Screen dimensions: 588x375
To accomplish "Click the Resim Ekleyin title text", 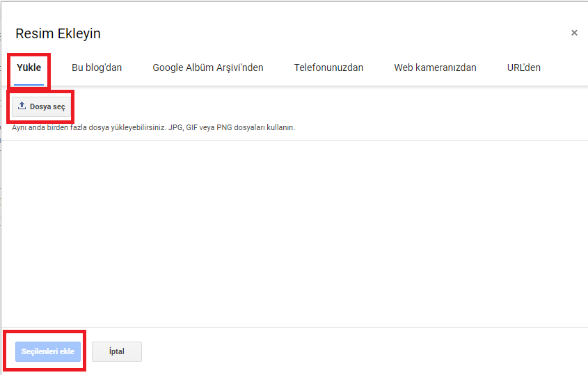I will tap(58, 34).
